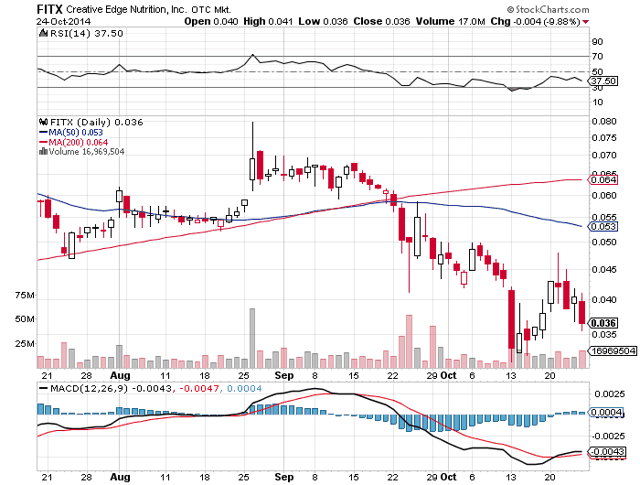Click the blue 0.053 MA(50) value tag
The image size is (640, 485).
coord(602,227)
